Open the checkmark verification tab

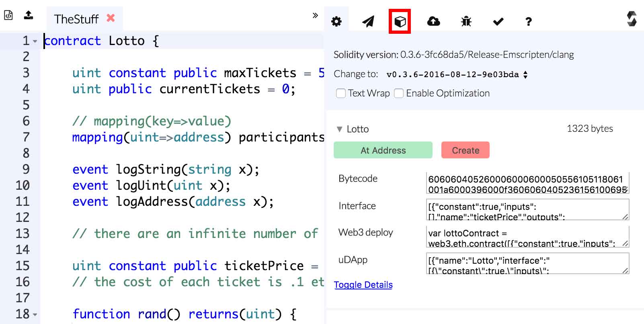[x=498, y=21]
